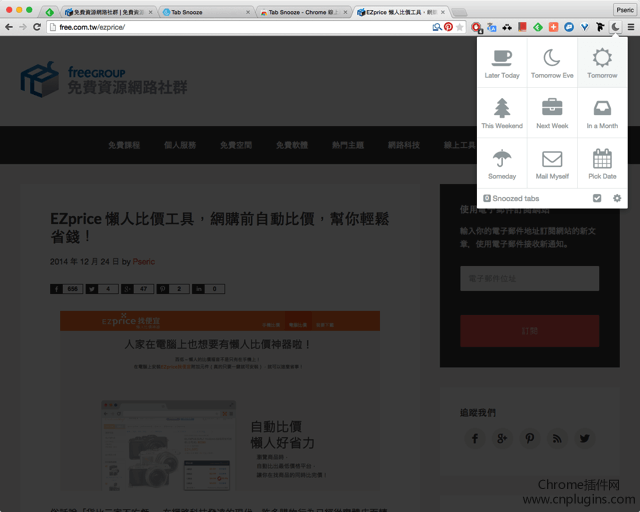
Task: Switch to Tab Snooze - Chrome store tab
Action: [303, 12]
